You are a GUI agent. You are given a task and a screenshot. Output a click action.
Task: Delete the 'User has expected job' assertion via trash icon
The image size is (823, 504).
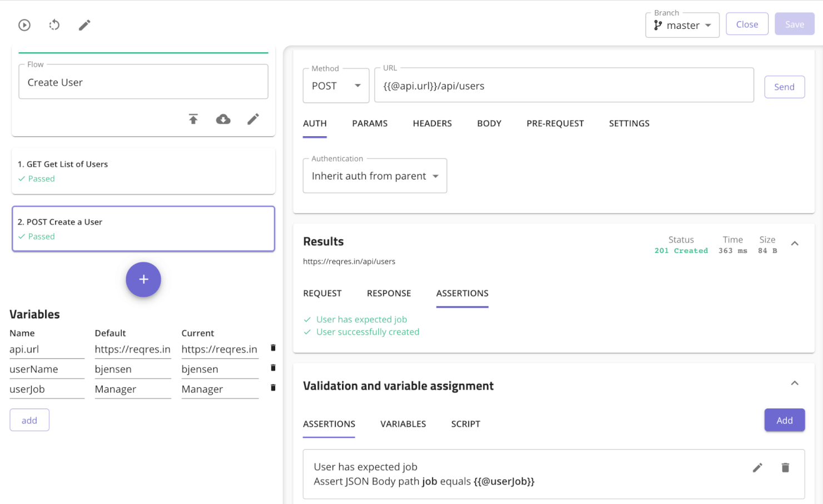785,467
